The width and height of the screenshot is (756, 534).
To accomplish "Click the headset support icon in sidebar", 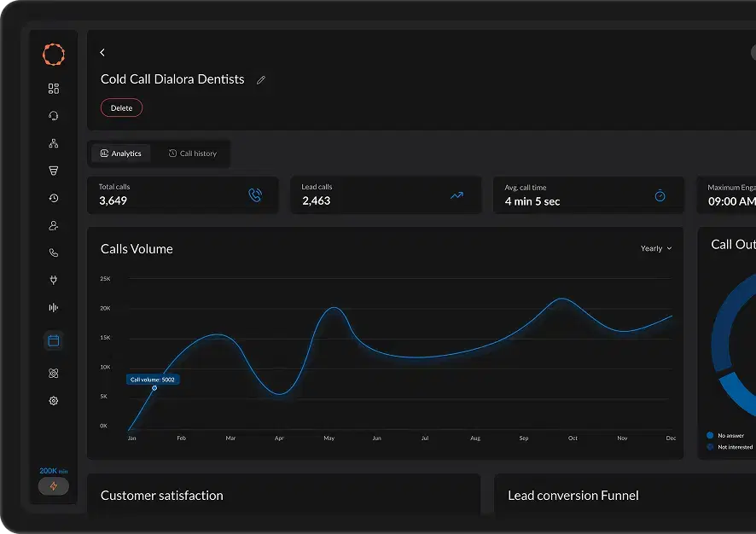I will (54, 116).
